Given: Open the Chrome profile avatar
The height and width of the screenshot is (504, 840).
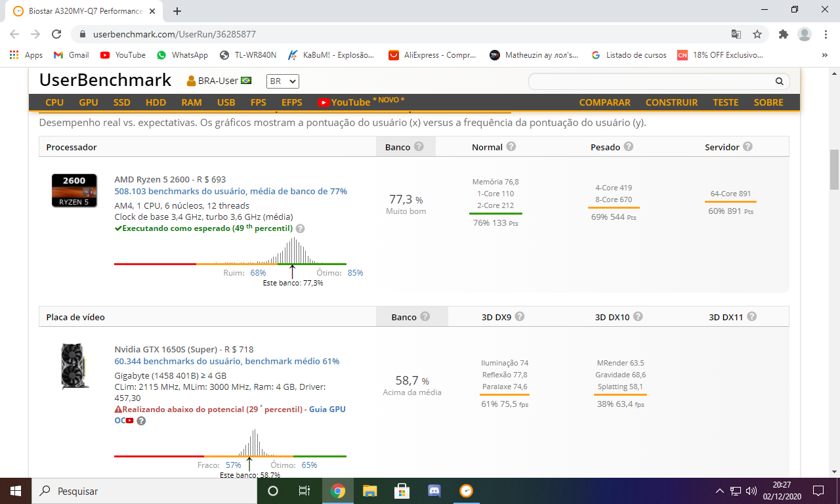Looking at the screenshot, I should pyautogui.click(x=804, y=34).
